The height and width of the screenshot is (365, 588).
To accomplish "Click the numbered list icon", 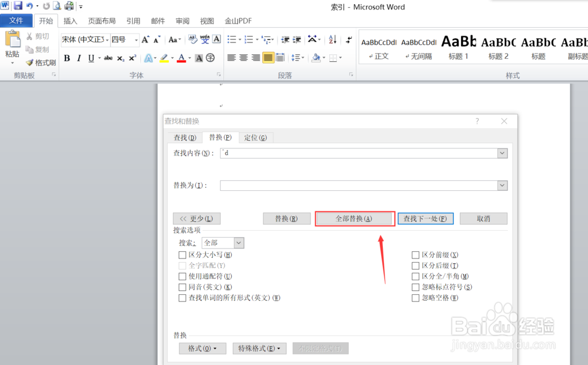I will pyautogui.click(x=248, y=39).
